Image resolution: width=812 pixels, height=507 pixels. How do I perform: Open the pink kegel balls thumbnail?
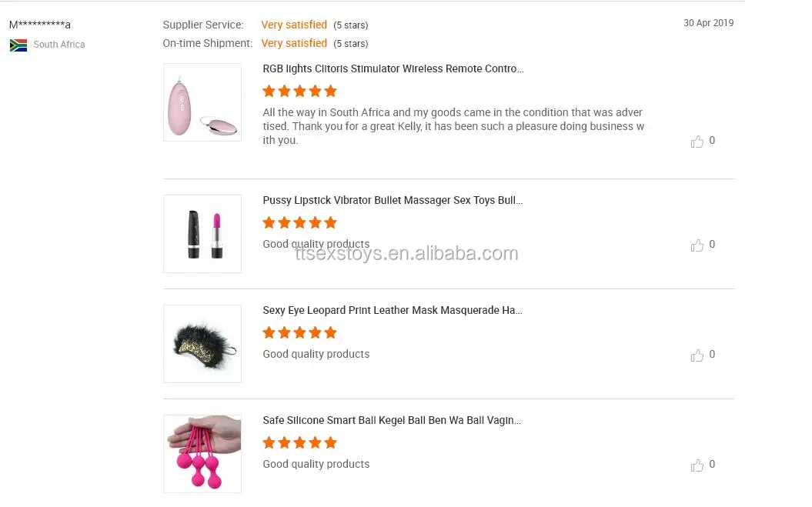click(x=202, y=453)
